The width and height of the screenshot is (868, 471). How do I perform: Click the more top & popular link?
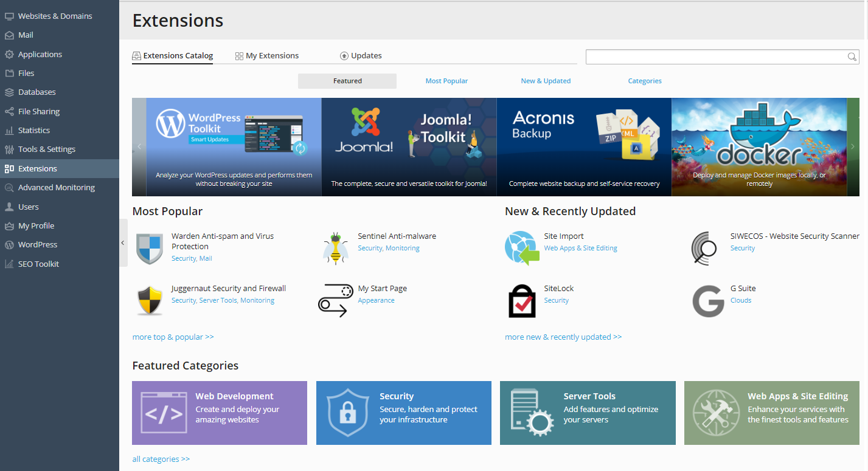[173, 337]
